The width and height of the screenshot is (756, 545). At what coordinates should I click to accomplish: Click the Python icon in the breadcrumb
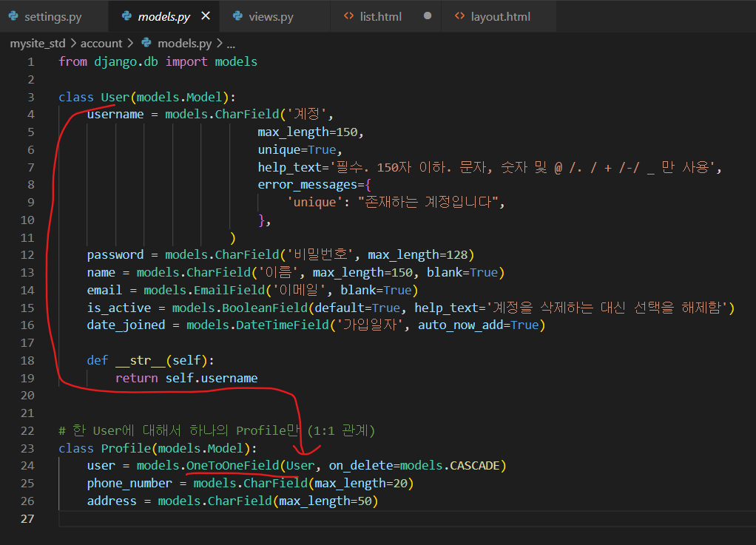coord(146,43)
